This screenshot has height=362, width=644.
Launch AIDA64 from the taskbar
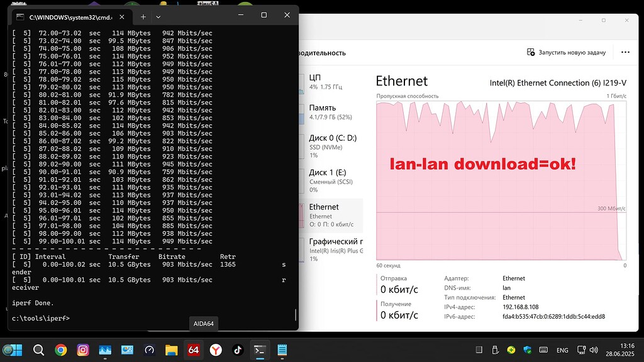click(193, 349)
